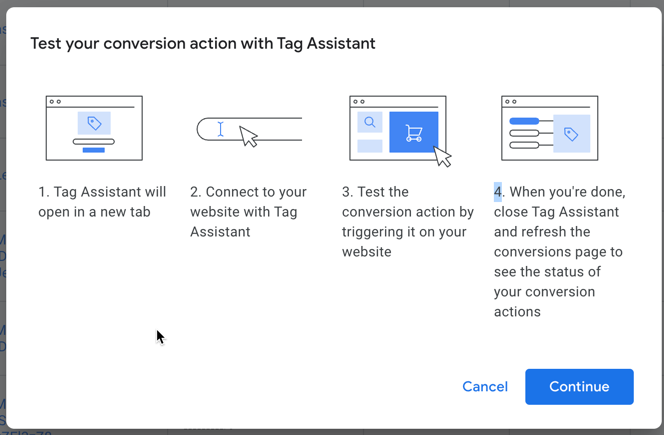Click the "Connect to your website" step text

[x=248, y=212]
